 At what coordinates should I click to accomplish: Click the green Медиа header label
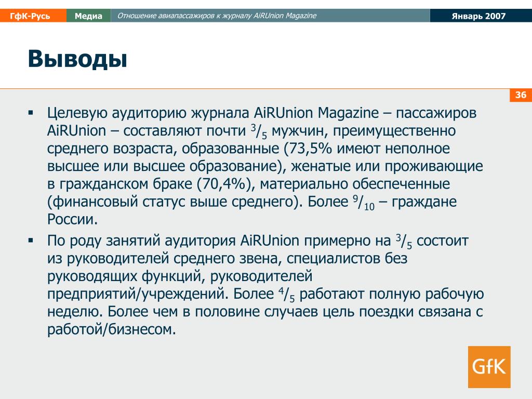tap(88, 16)
